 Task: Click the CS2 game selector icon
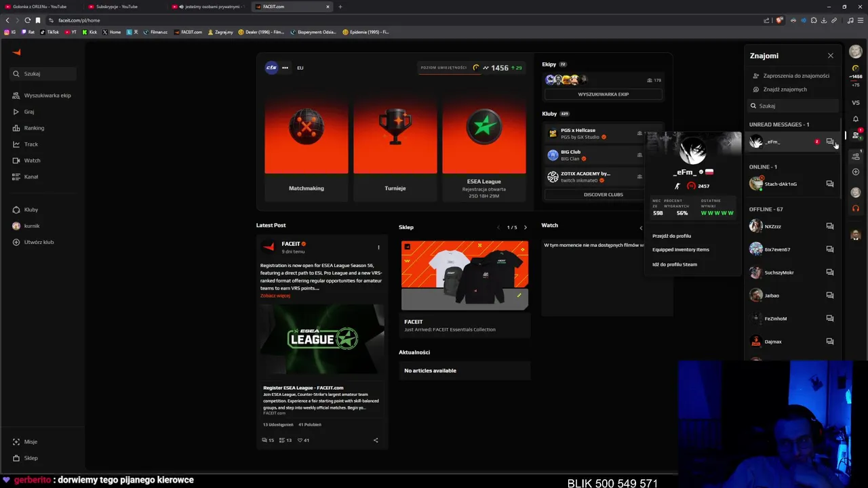pyautogui.click(x=271, y=68)
